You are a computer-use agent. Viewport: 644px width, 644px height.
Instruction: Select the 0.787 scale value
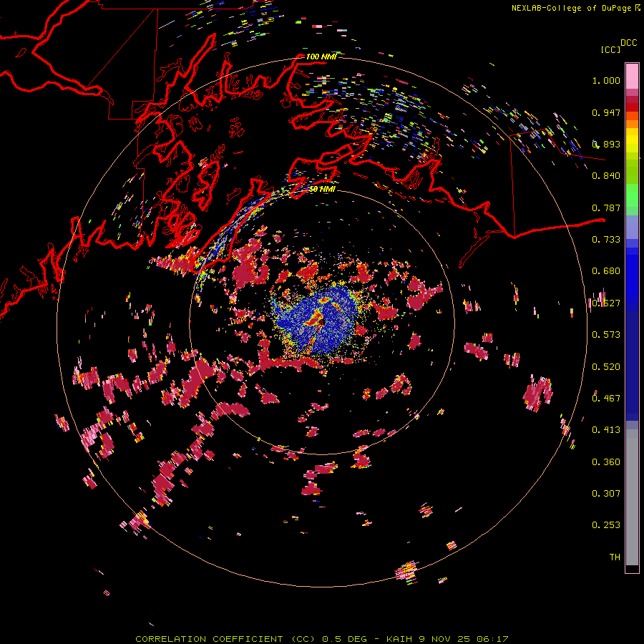click(x=606, y=208)
